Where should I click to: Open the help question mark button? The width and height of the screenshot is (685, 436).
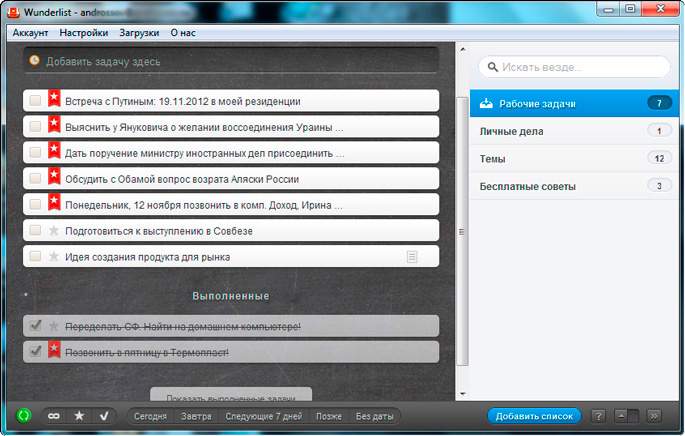click(598, 416)
